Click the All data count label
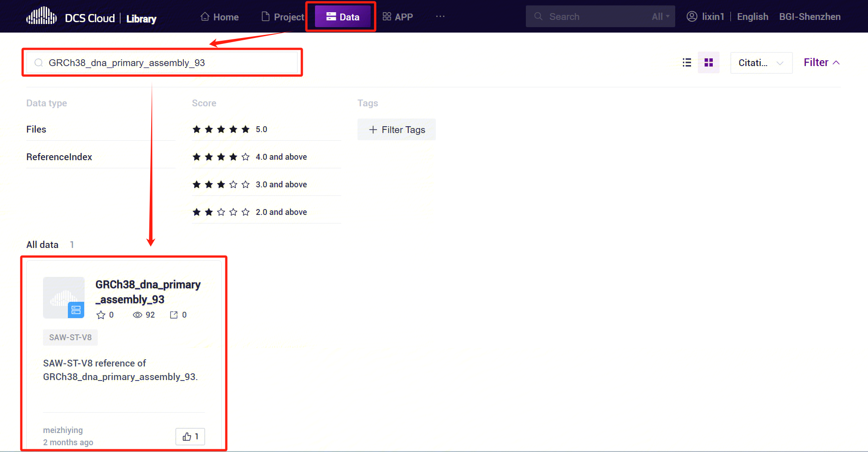Screen dimensions: 868x452 tap(50, 245)
